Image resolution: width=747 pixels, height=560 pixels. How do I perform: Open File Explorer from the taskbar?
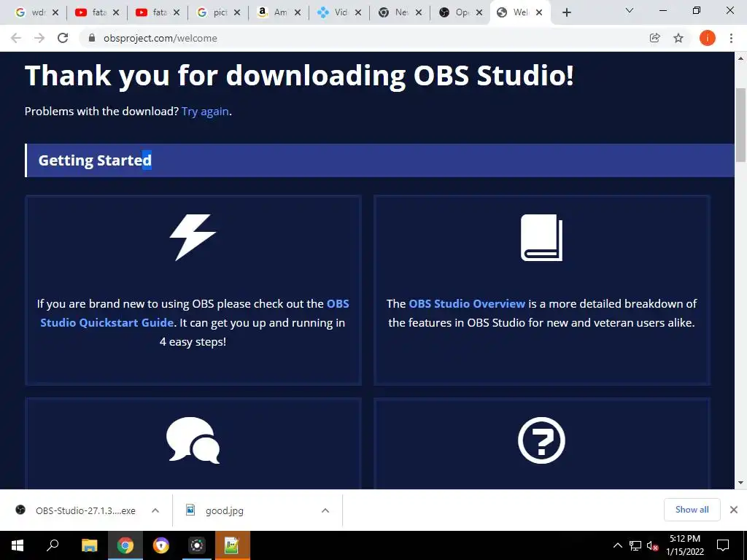click(x=89, y=545)
